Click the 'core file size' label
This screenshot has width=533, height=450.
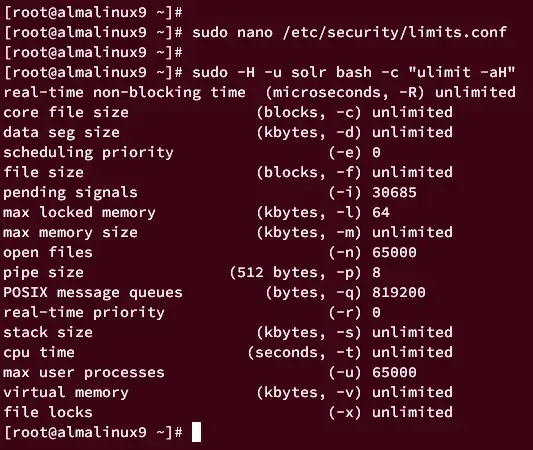(x=66, y=112)
